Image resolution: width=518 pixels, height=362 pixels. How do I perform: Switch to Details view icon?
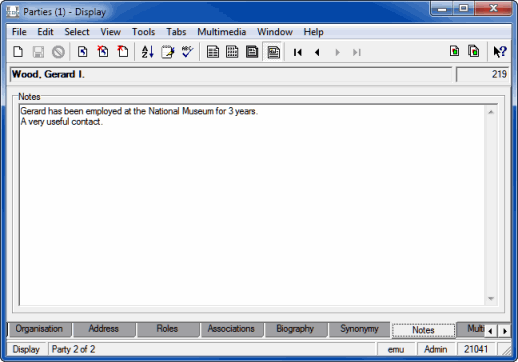pyautogui.click(x=213, y=52)
